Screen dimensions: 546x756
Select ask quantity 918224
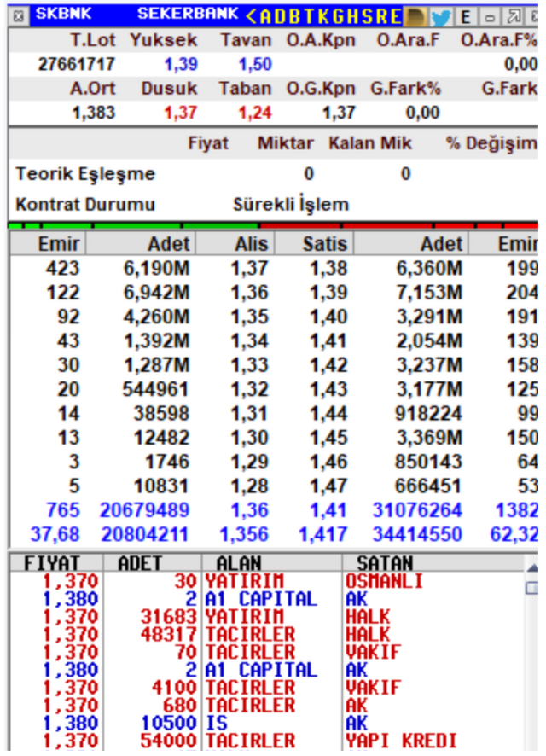pos(428,413)
